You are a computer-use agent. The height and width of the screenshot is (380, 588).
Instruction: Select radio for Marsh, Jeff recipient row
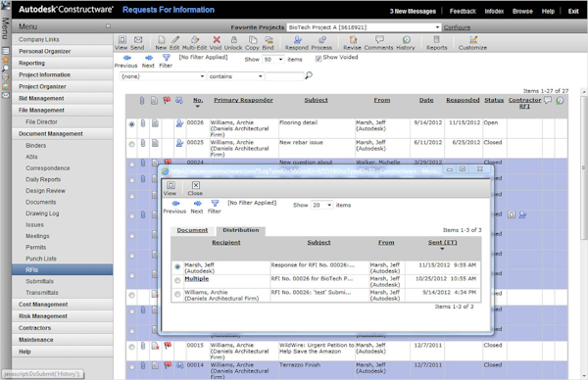tap(177, 266)
